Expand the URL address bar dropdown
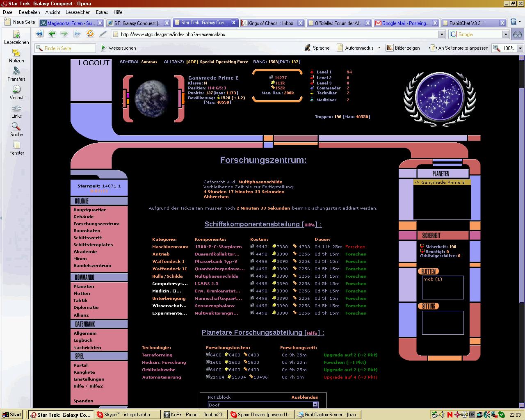Image resolution: width=525 pixels, height=420 pixels. [442, 34]
